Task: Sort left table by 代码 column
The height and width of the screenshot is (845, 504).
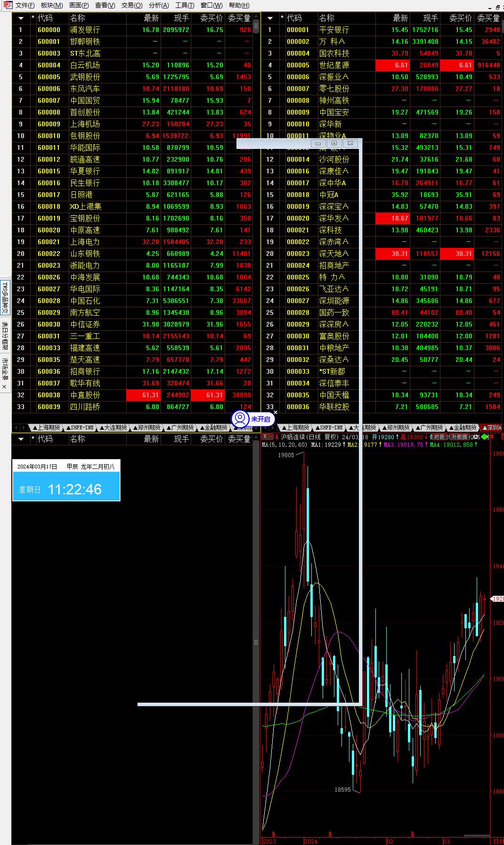Action: click(45, 18)
